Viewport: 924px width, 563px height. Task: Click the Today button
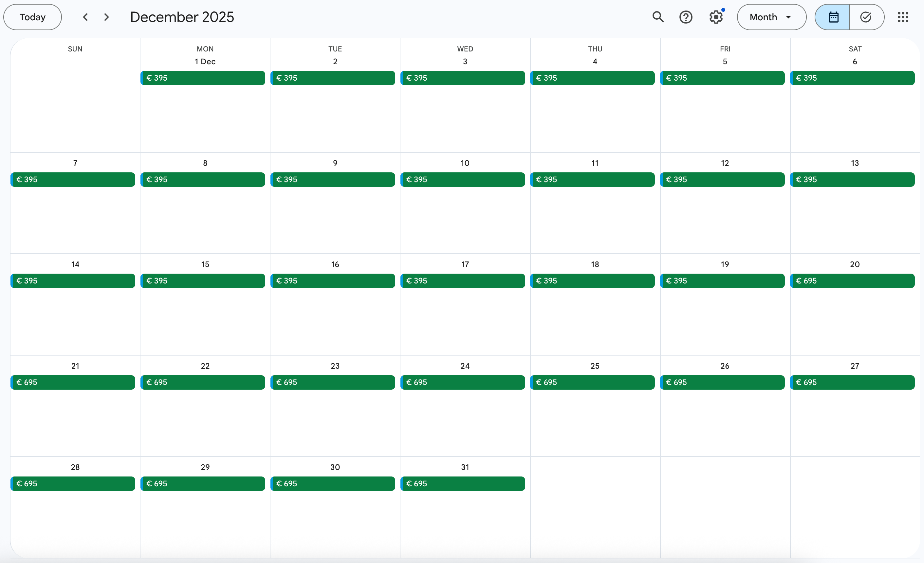click(33, 17)
